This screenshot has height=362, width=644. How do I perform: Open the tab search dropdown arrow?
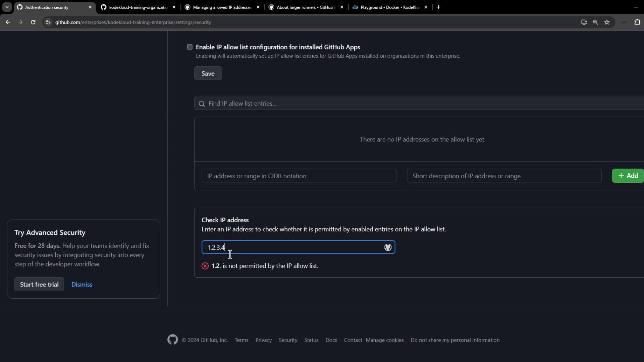pyautogui.click(x=7, y=7)
